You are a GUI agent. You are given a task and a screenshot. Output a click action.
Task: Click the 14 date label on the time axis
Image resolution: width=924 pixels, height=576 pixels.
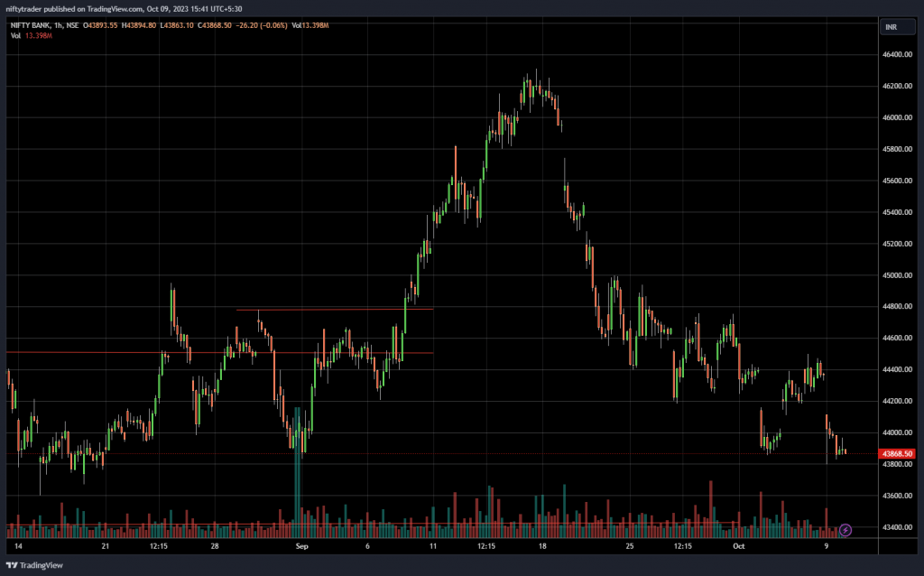(18, 546)
